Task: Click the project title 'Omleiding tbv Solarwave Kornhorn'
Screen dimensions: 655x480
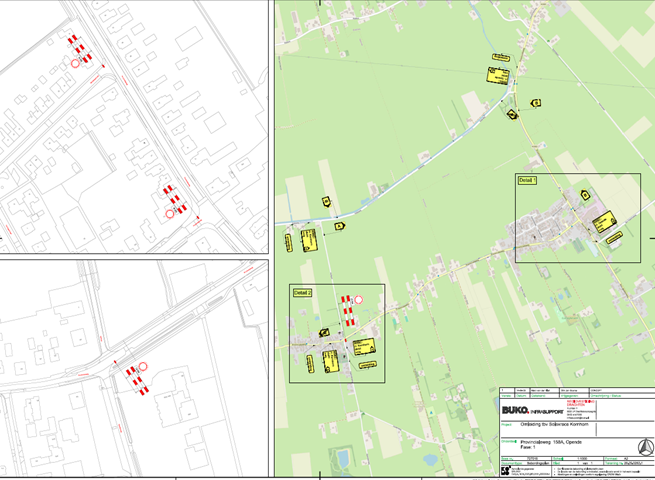Action: coord(555,427)
